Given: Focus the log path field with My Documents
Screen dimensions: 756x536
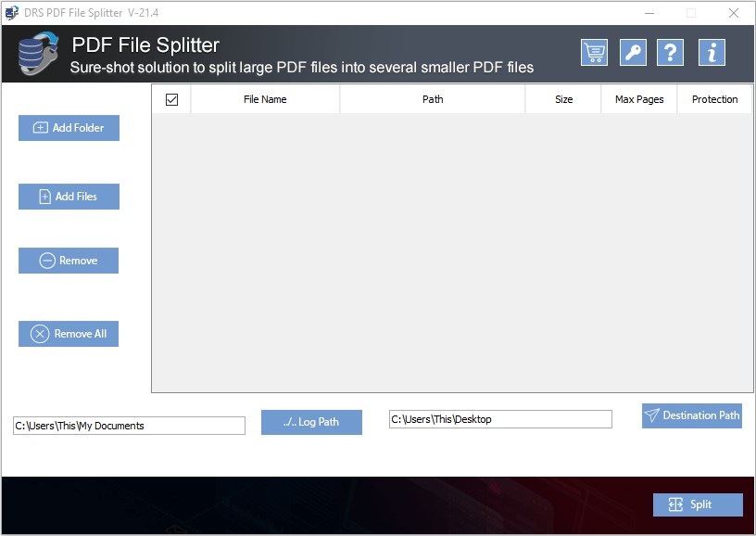Looking at the screenshot, I should [x=129, y=426].
